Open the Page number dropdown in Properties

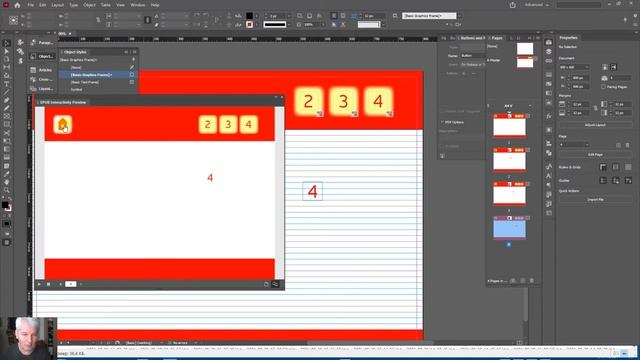coord(574,144)
